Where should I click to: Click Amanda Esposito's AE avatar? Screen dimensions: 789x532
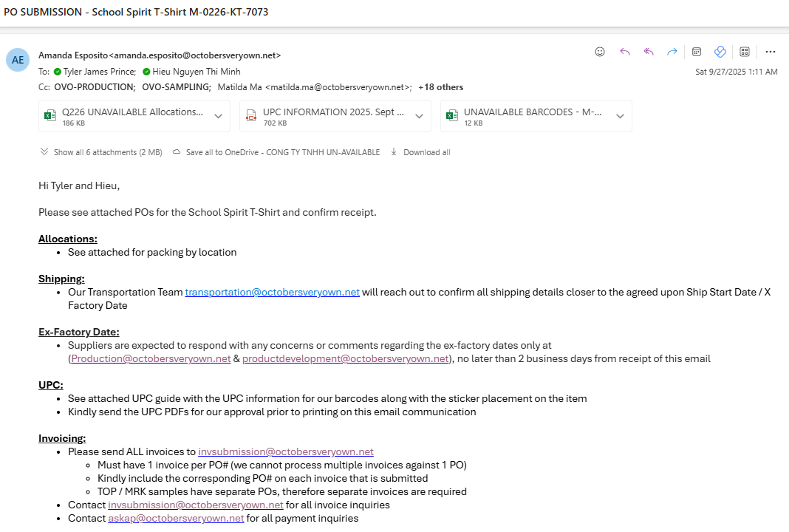pos(18,60)
